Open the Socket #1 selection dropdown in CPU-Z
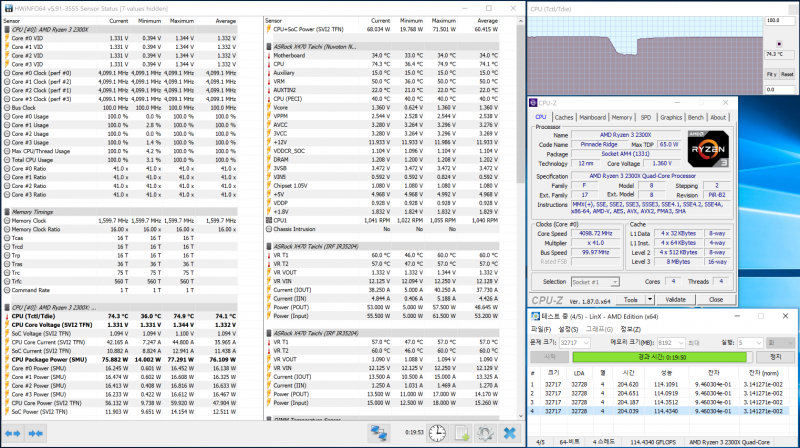800x448 pixels. coord(594,282)
